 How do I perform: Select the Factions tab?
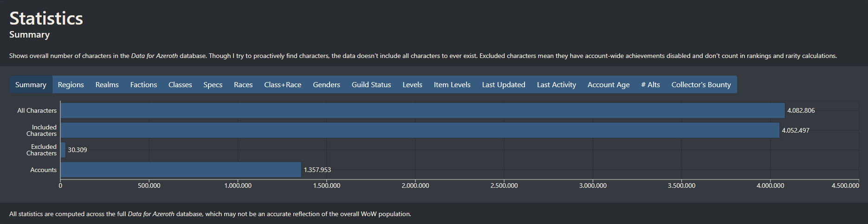pos(143,84)
